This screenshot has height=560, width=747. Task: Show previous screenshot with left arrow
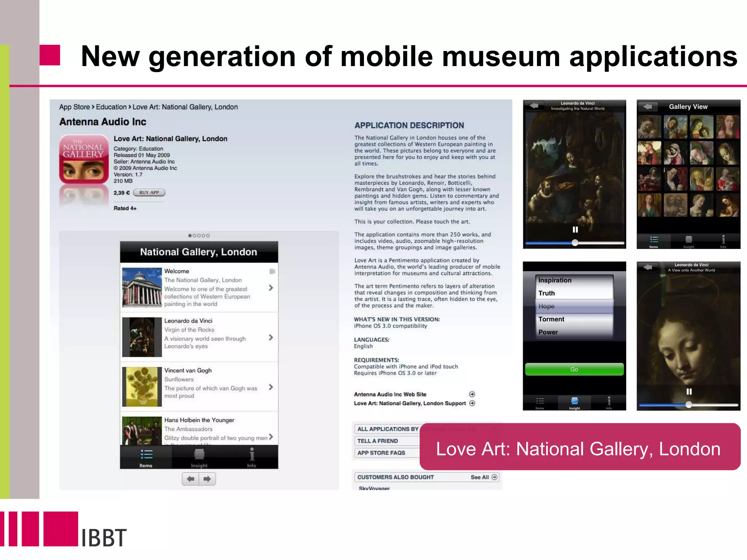(190, 479)
